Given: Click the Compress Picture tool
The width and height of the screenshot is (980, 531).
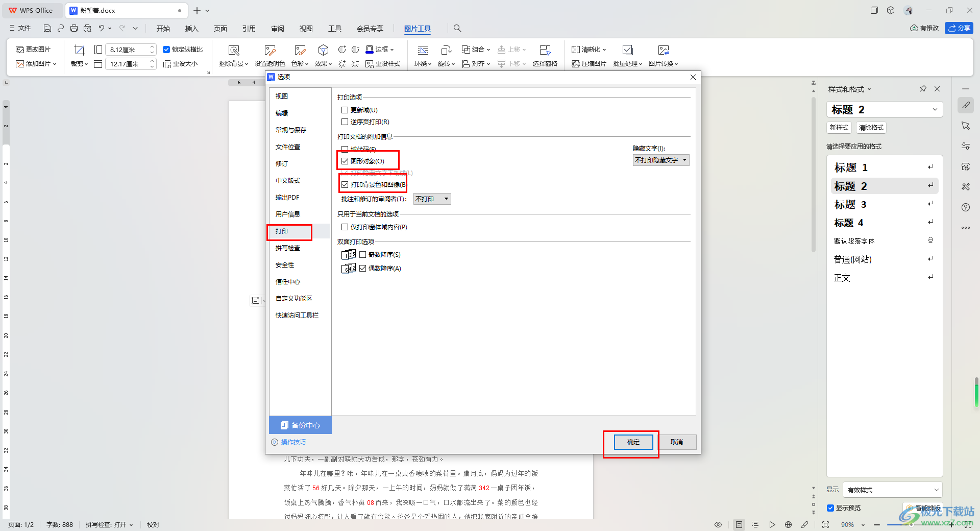Looking at the screenshot, I should (x=589, y=64).
